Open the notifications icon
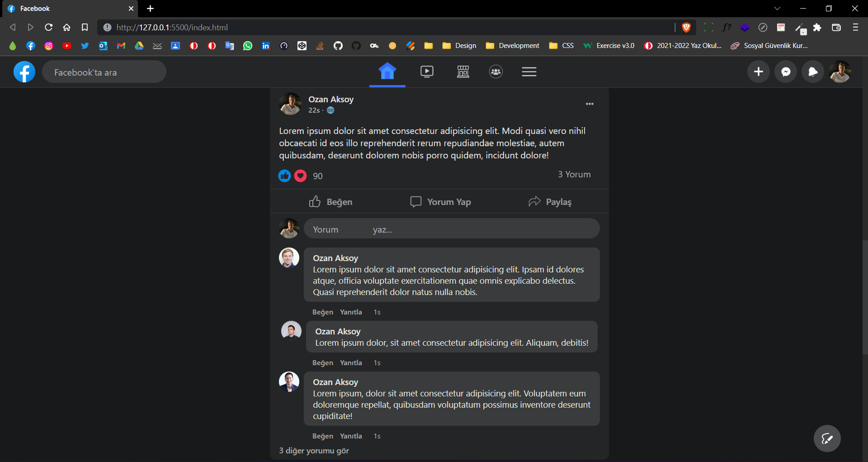This screenshot has width=868, height=462. click(813, 71)
